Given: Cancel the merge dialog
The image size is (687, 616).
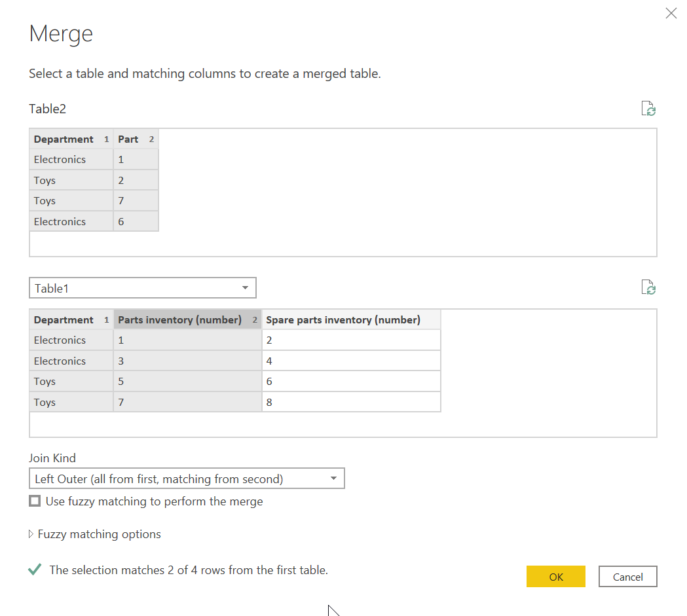Looking at the screenshot, I should coord(627,577).
